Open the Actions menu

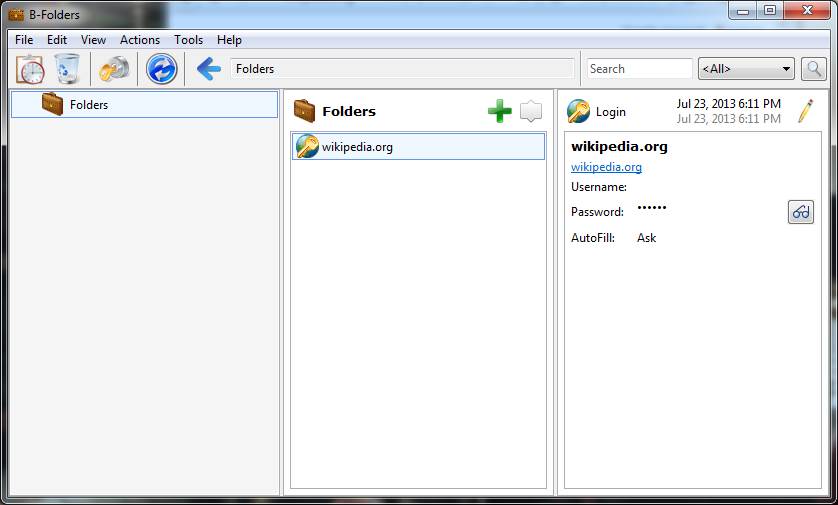pos(139,40)
